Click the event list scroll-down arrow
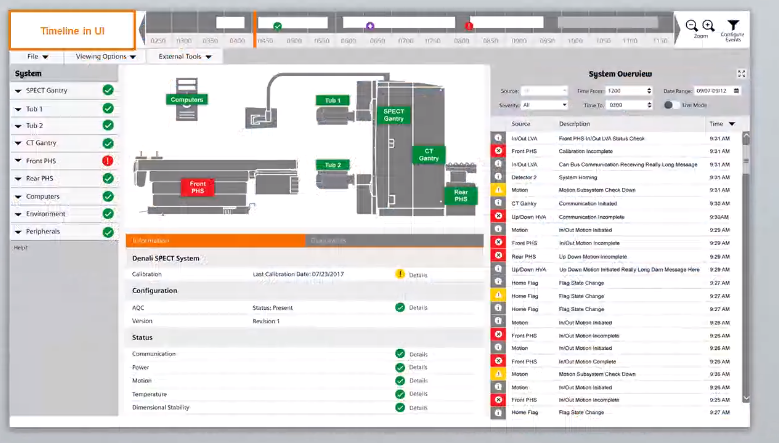This screenshot has width=779, height=443. pyautogui.click(x=746, y=398)
